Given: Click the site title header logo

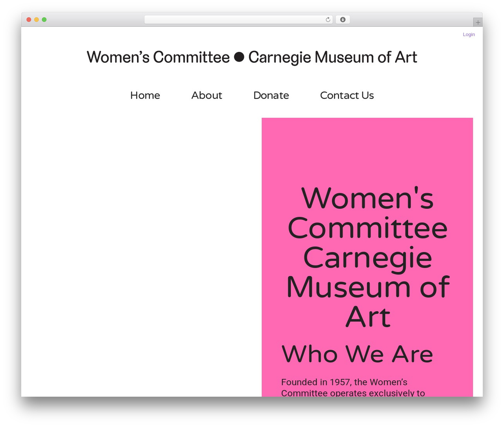Looking at the screenshot, I should point(252,57).
